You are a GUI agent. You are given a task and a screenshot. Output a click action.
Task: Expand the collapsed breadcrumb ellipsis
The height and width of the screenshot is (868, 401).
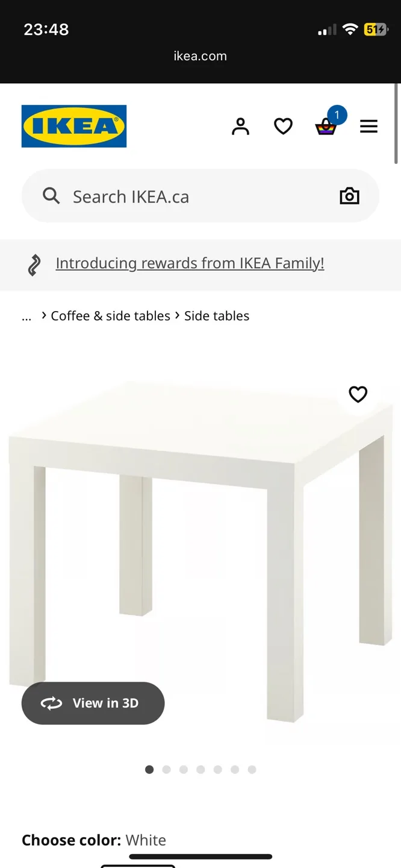click(26, 316)
